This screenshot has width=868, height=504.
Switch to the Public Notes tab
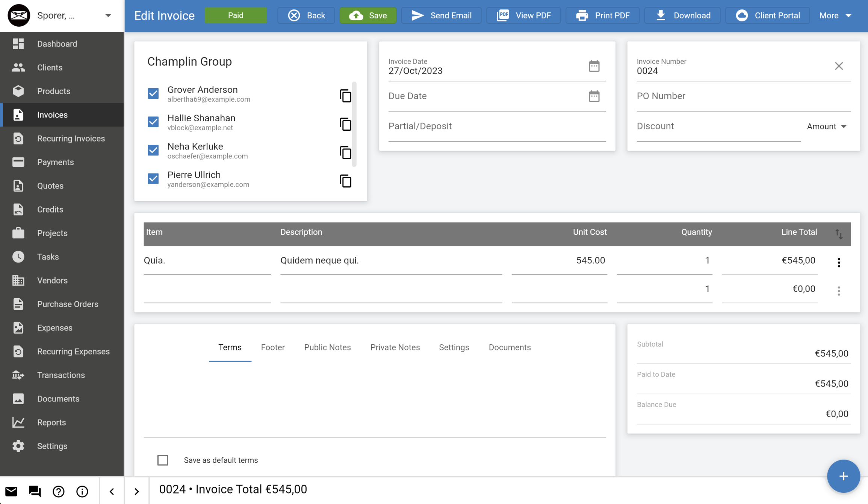point(327,347)
